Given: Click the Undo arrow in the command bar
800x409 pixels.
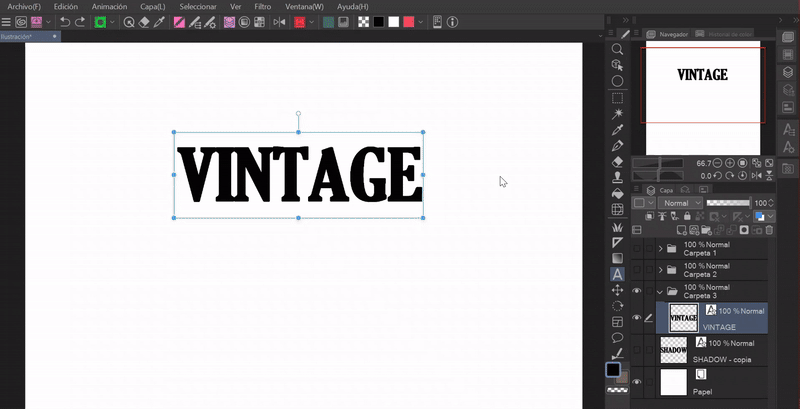Looking at the screenshot, I should click(x=65, y=21).
